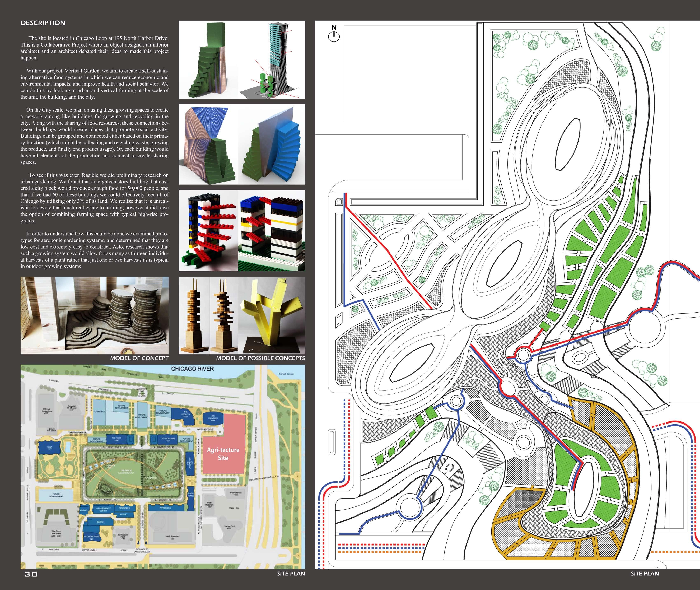The width and height of the screenshot is (700, 590).
Task: Click the MODEL OF CONCEPT caption
Action: point(139,358)
